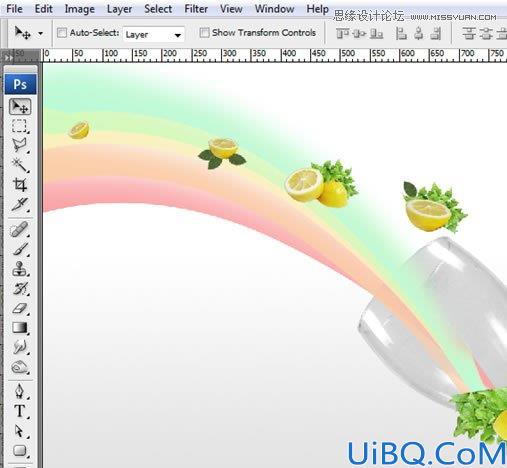Select the Pen tool
Image resolution: width=507 pixels, height=468 pixels.
coord(19,391)
